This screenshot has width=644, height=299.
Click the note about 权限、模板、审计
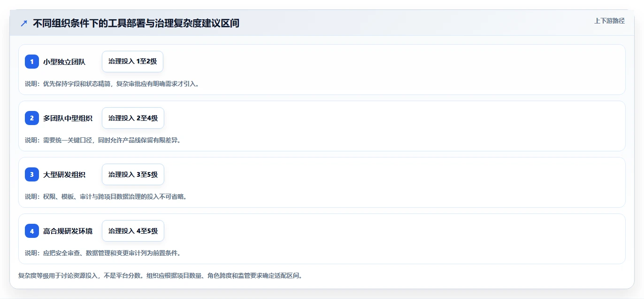tap(106, 197)
